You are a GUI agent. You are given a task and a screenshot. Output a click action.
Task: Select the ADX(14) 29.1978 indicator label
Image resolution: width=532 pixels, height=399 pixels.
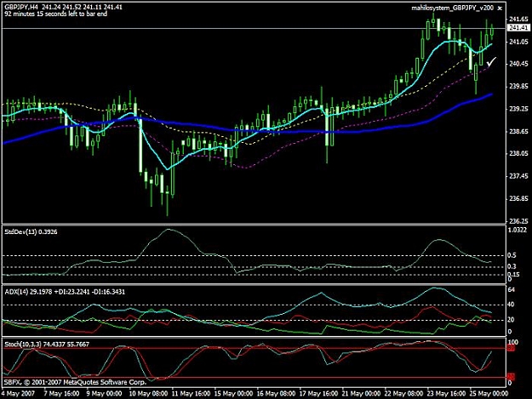coord(65,292)
